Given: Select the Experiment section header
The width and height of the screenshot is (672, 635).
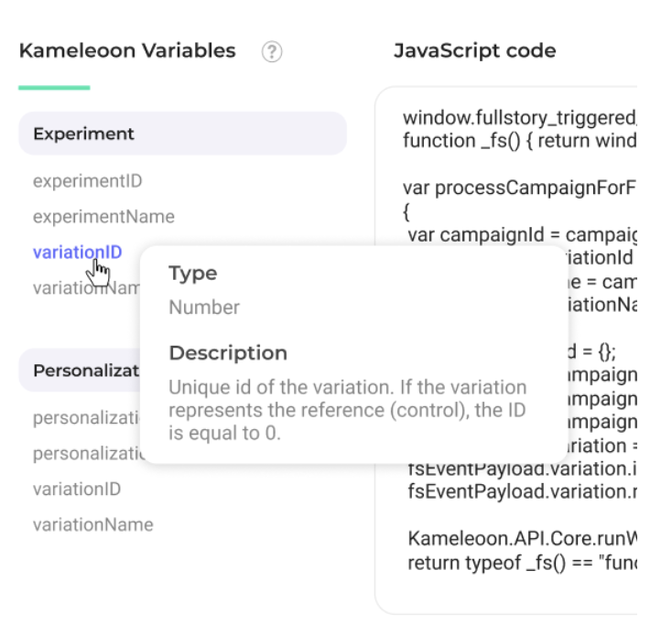Looking at the screenshot, I should 182,134.
